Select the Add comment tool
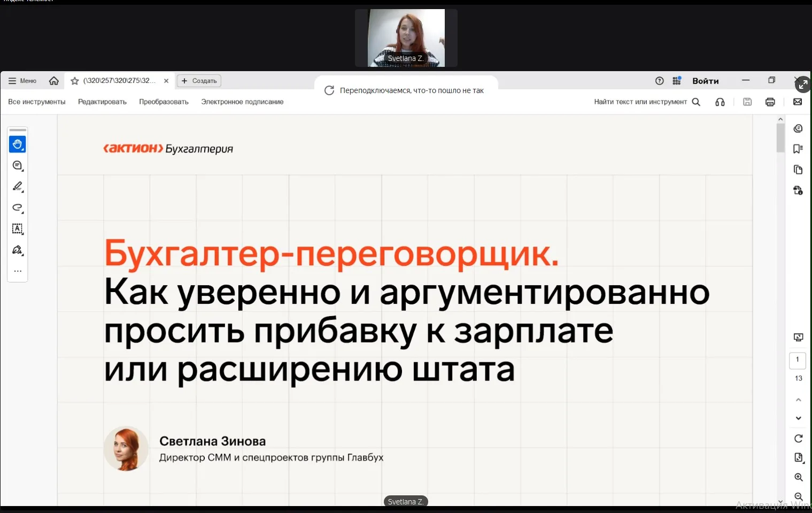The height and width of the screenshot is (513, 812). coord(18,166)
